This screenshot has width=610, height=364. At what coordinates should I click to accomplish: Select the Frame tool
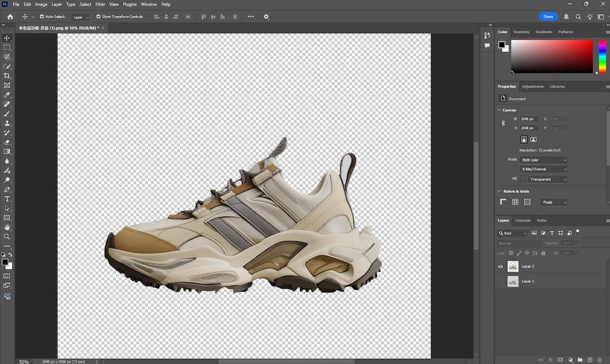(x=7, y=85)
